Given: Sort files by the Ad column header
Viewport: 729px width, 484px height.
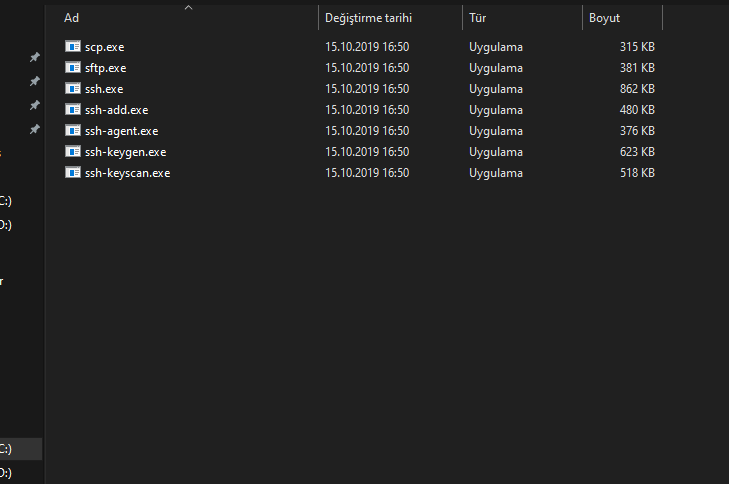Looking at the screenshot, I should click(72, 18).
